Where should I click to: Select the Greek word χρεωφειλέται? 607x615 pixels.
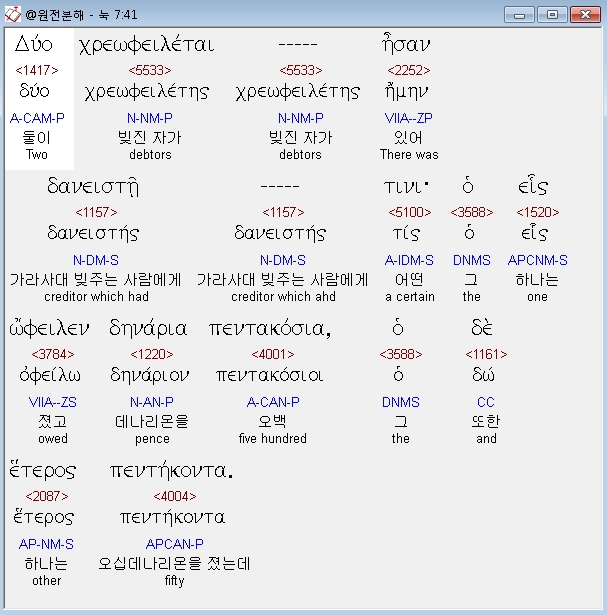147,45
